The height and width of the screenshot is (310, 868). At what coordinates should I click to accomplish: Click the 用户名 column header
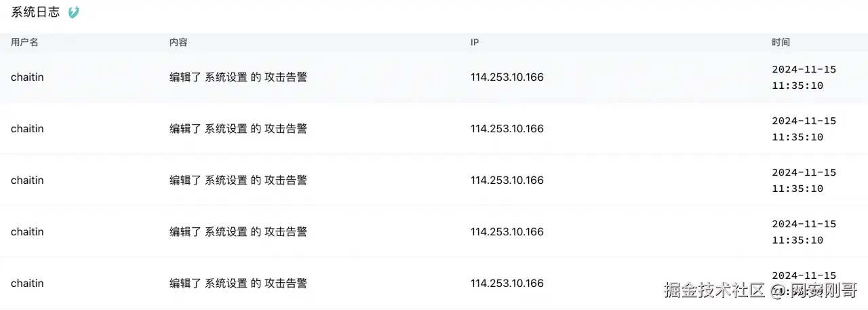coord(24,42)
